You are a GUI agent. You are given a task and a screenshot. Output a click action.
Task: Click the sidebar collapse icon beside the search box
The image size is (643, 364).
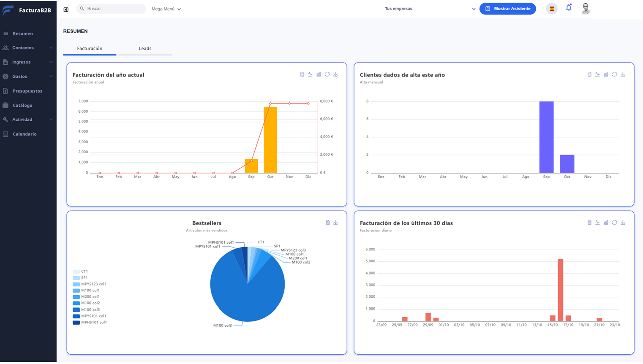coord(66,9)
